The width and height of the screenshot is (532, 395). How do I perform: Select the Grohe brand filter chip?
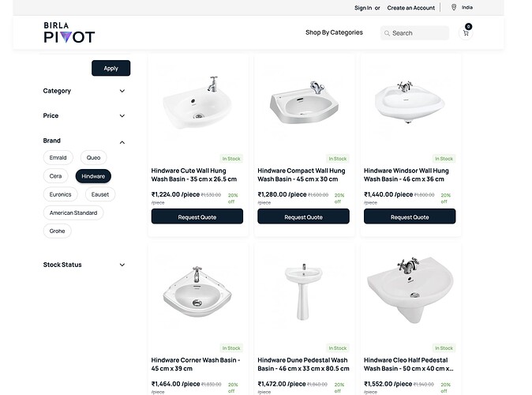(58, 231)
